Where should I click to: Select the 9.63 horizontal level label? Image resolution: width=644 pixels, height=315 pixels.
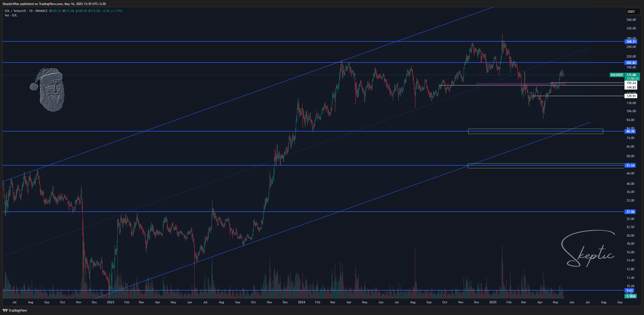(629, 291)
